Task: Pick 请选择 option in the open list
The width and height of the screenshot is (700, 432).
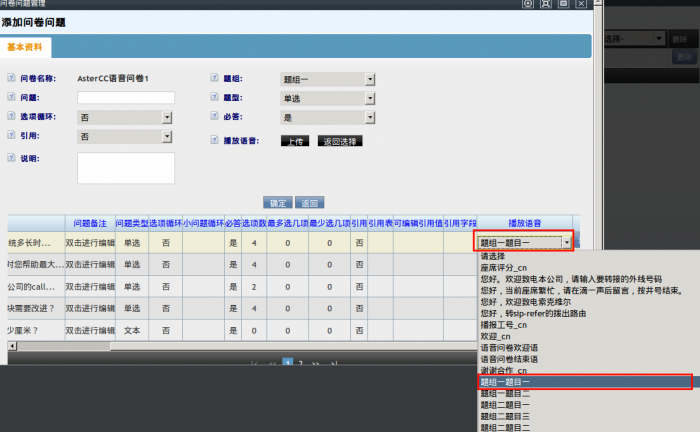Action: click(x=494, y=257)
